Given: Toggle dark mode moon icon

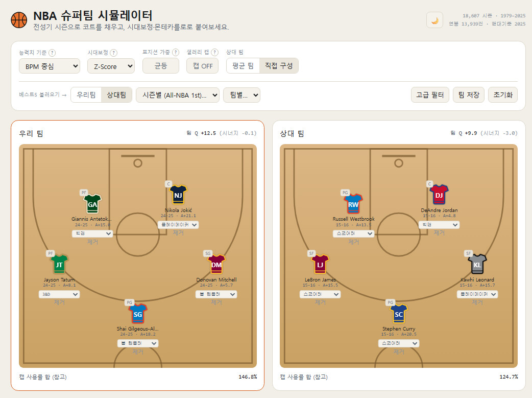Looking at the screenshot, I should [x=434, y=20].
